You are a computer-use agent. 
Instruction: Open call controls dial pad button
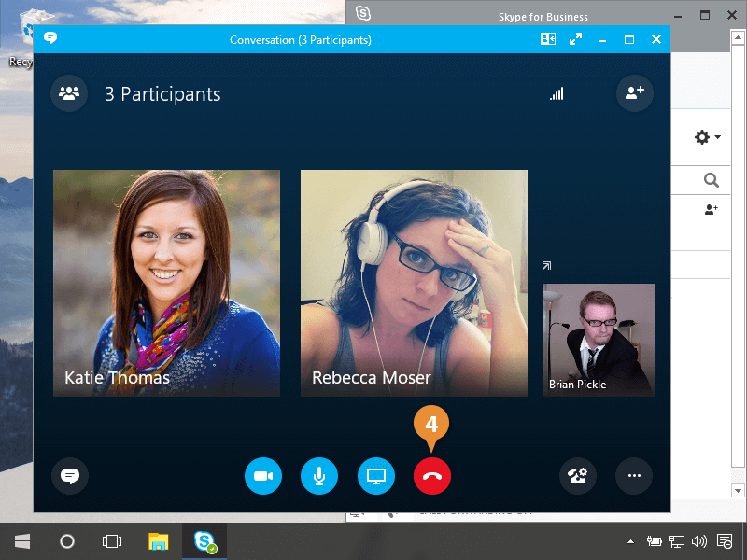(578, 476)
